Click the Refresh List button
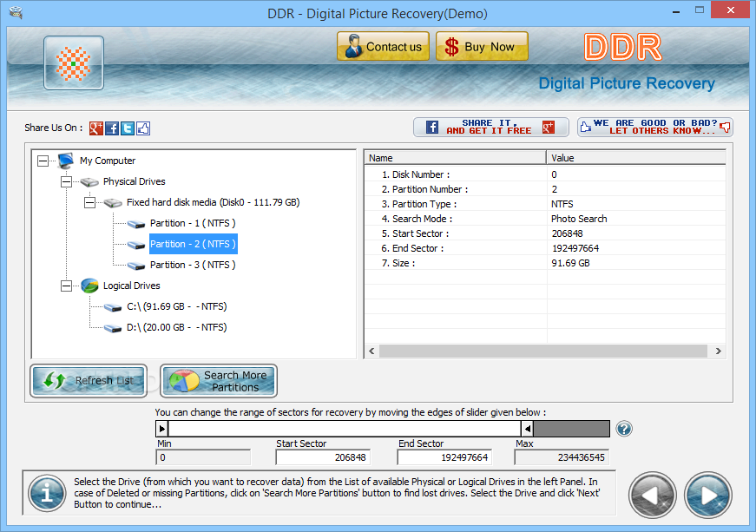 pyautogui.click(x=89, y=381)
